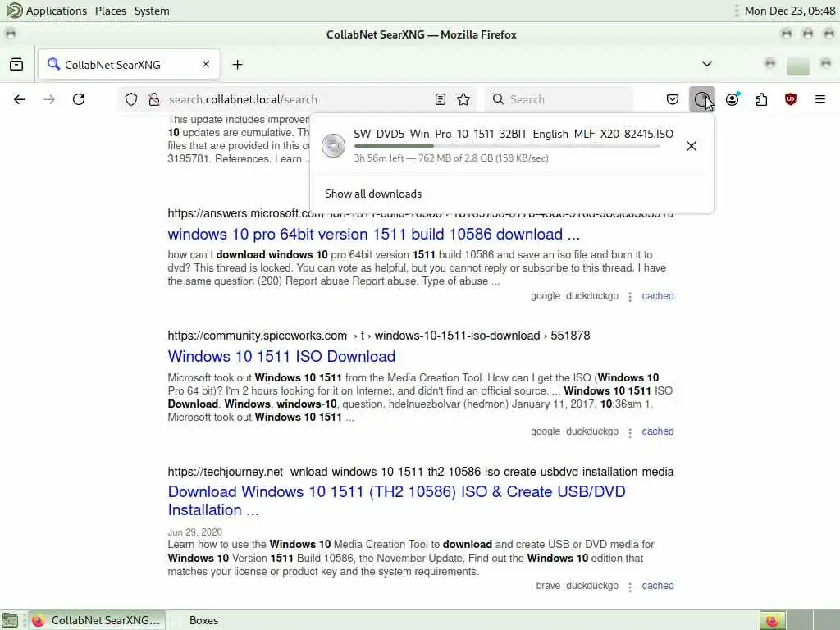Screen dimensions: 840x630
Task: Open cached link for techjourney result
Action: tap(658, 586)
